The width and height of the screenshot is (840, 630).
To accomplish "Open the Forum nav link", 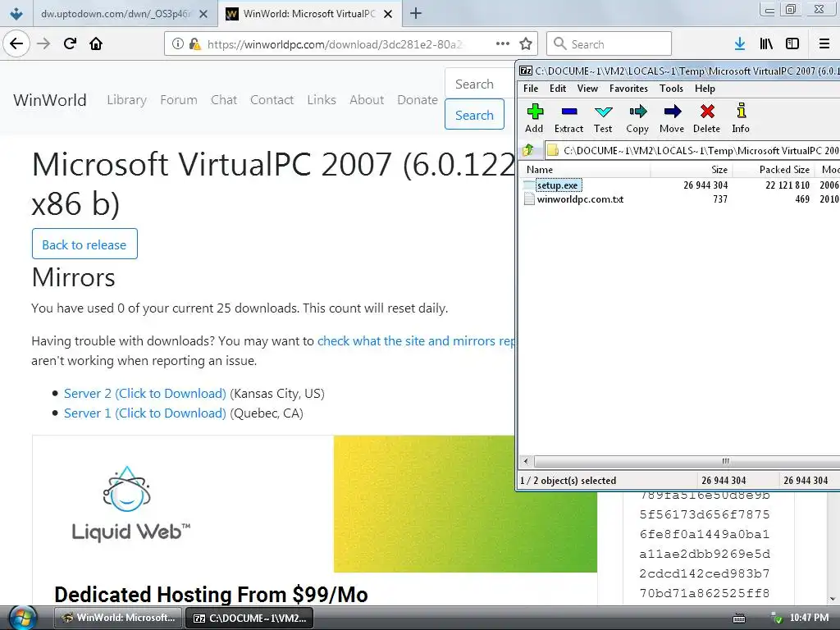I will 178,99.
